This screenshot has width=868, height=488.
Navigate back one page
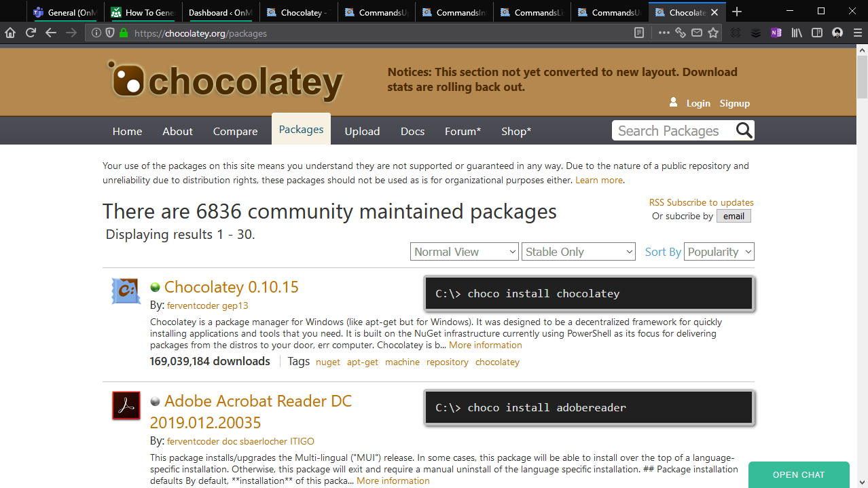coord(51,33)
